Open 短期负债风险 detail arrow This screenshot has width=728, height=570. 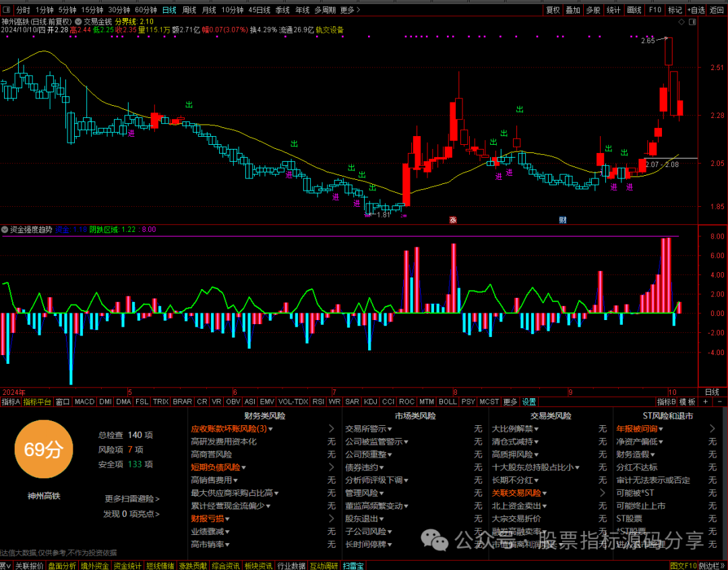pyautogui.click(x=332, y=467)
